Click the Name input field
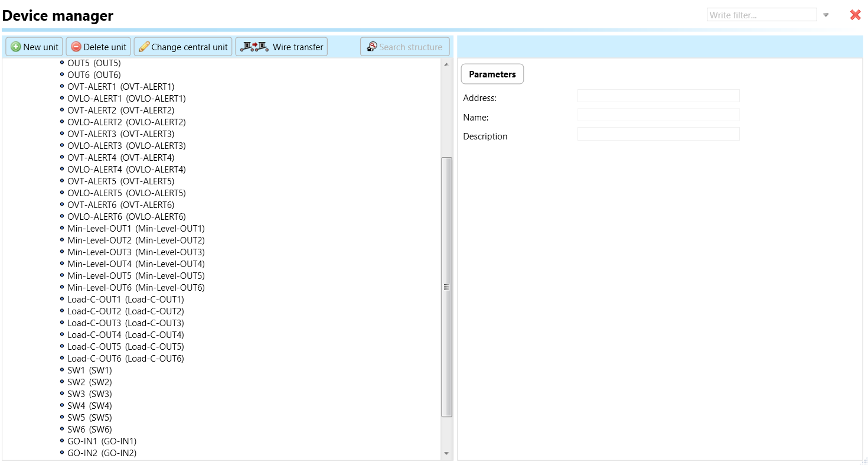 (658, 115)
